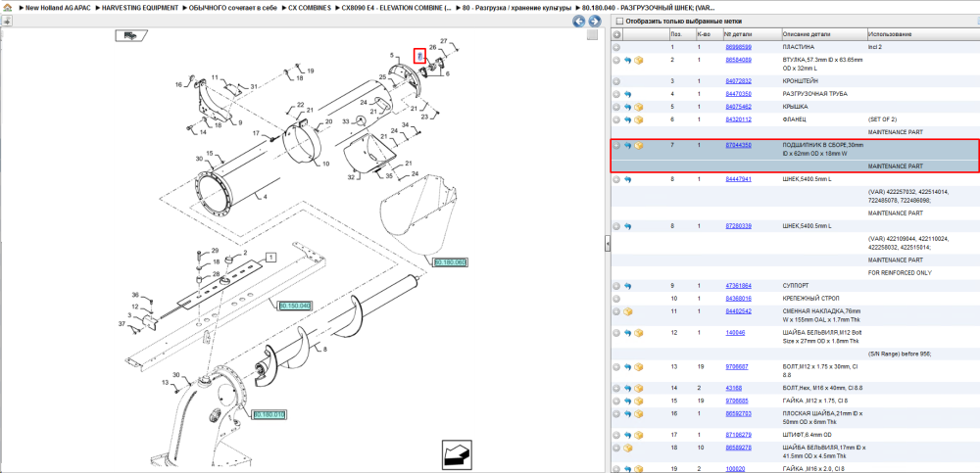Select the 'РАЗГРУЗОЧНАЯ ТРУБА' description text
Viewport: 980px width, 473px height.
pyautogui.click(x=814, y=94)
